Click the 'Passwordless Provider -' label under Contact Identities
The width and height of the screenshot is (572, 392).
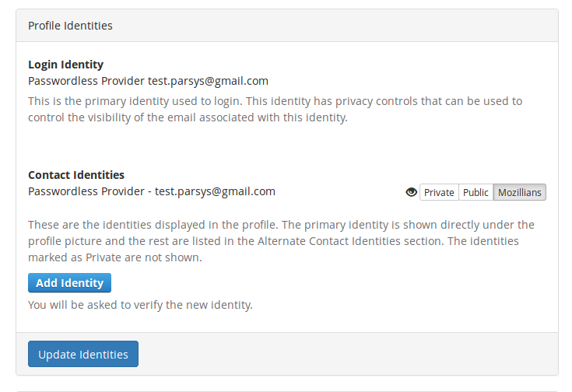click(x=89, y=191)
